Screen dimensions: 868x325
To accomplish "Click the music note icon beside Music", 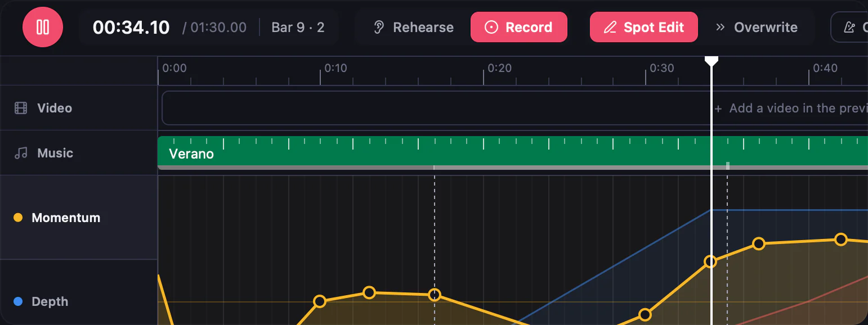I will 21,153.
